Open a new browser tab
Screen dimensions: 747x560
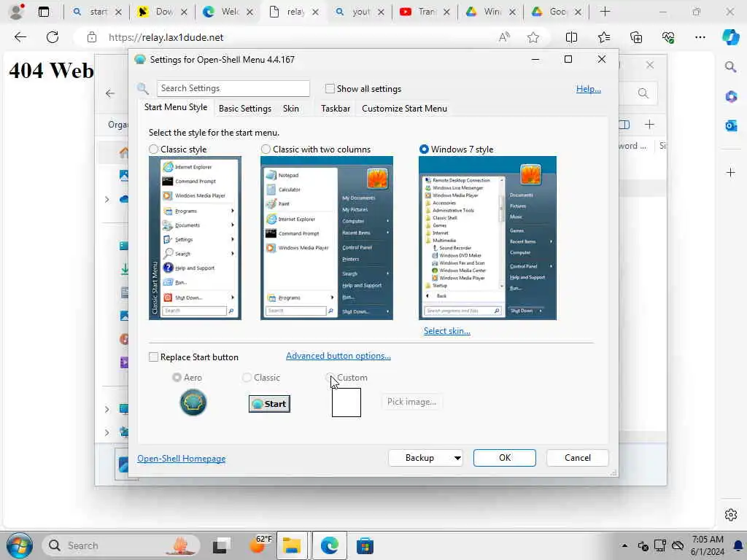click(605, 12)
